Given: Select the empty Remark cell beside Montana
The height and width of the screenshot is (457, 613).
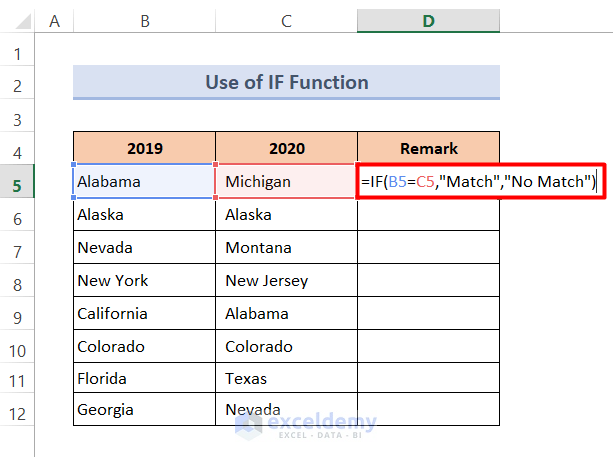Looking at the screenshot, I should pos(428,247).
